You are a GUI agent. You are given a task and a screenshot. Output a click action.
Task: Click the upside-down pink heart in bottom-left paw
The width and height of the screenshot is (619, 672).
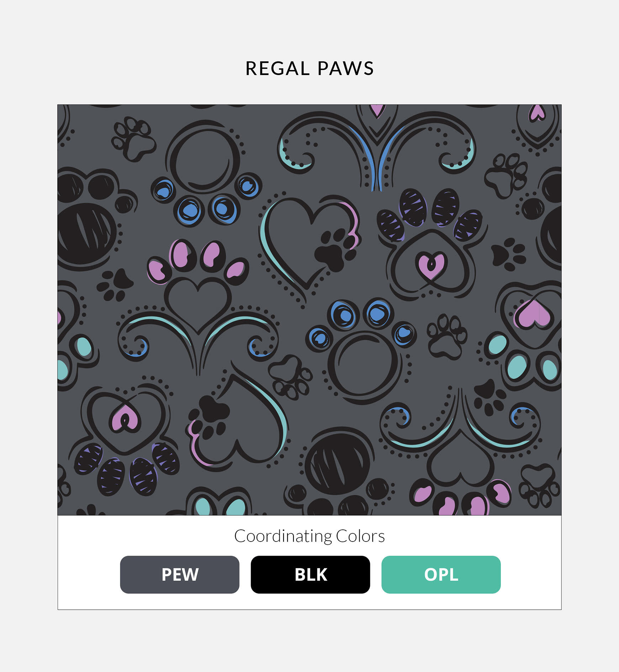[125, 417]
